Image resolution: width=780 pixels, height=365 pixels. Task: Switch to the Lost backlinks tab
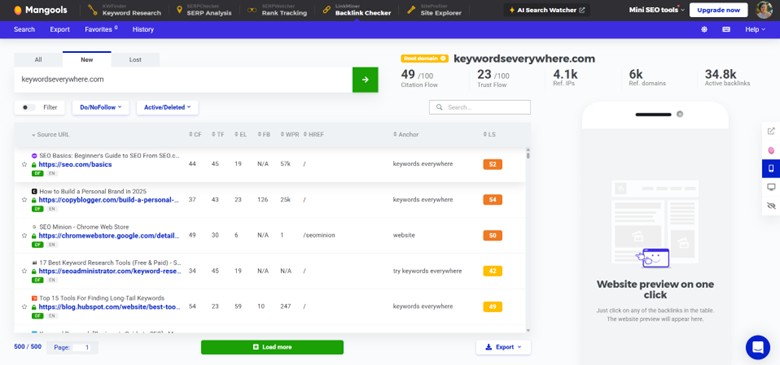[135, 60]
